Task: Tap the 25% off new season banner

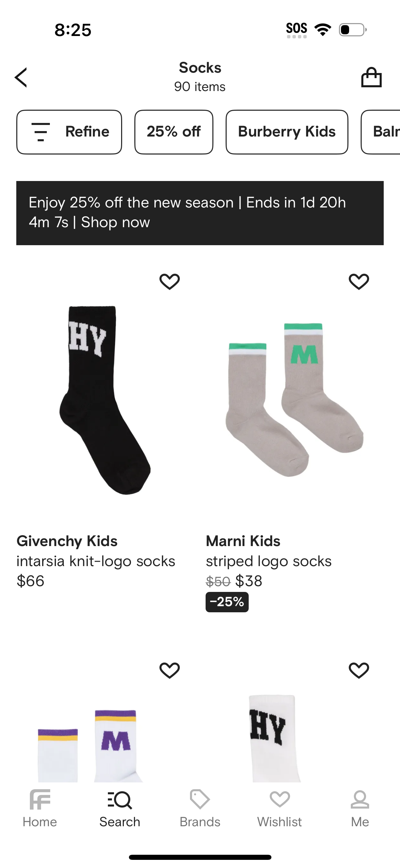Action: 200,213
